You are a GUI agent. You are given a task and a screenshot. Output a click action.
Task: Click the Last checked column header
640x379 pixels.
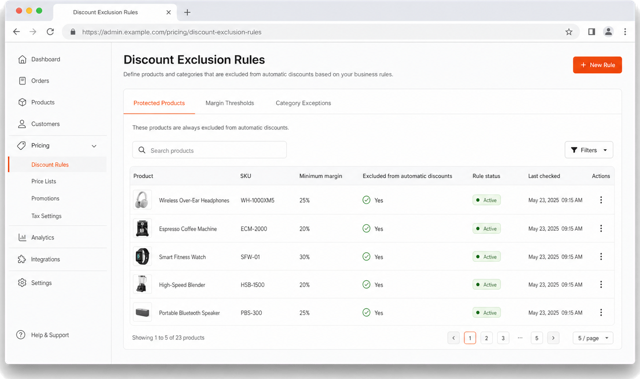point(544,176)
